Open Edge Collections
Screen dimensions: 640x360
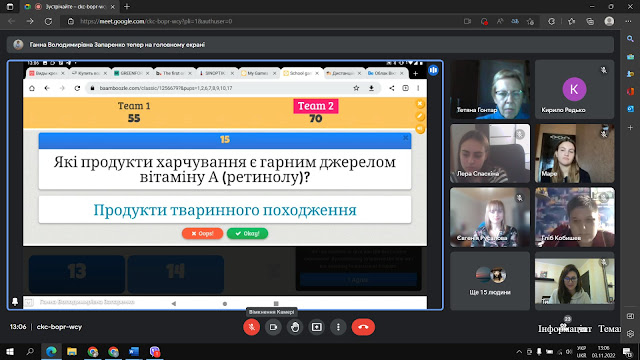tap(590, 21)
